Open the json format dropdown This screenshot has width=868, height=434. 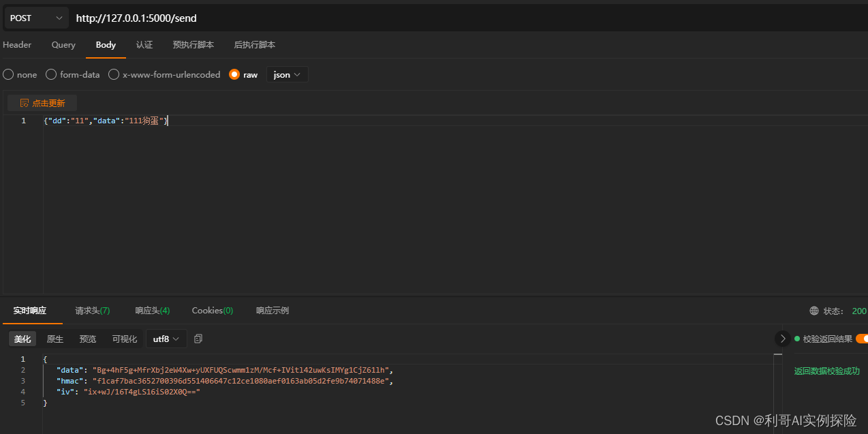(x=287, y=75)
